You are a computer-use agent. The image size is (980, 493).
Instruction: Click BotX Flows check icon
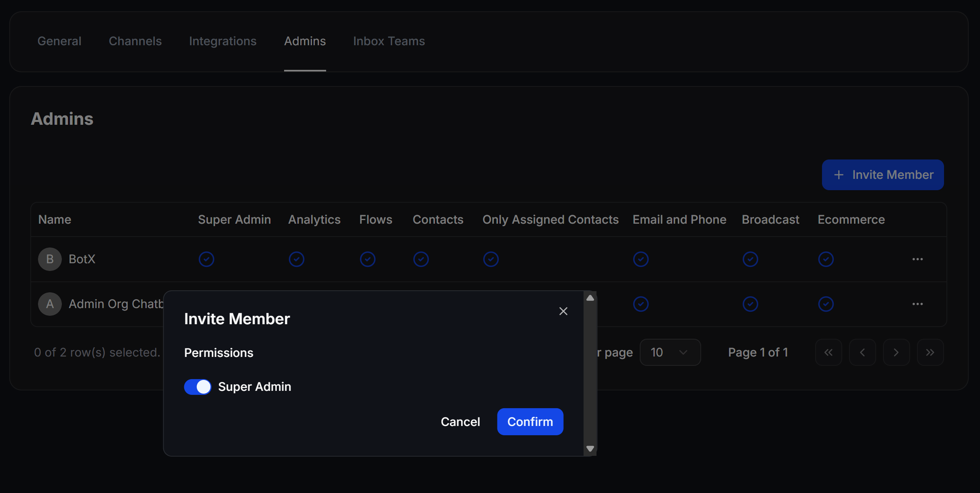click(x=367, y=259)
